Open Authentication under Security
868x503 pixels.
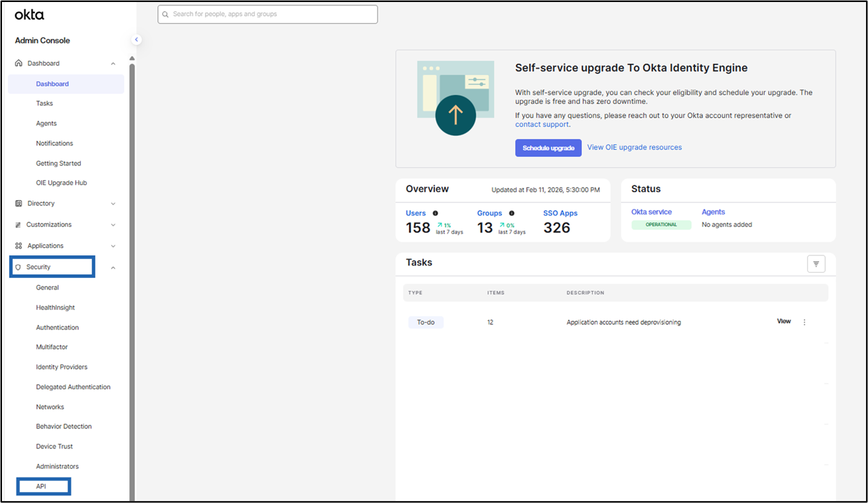[x=57, y=328]
